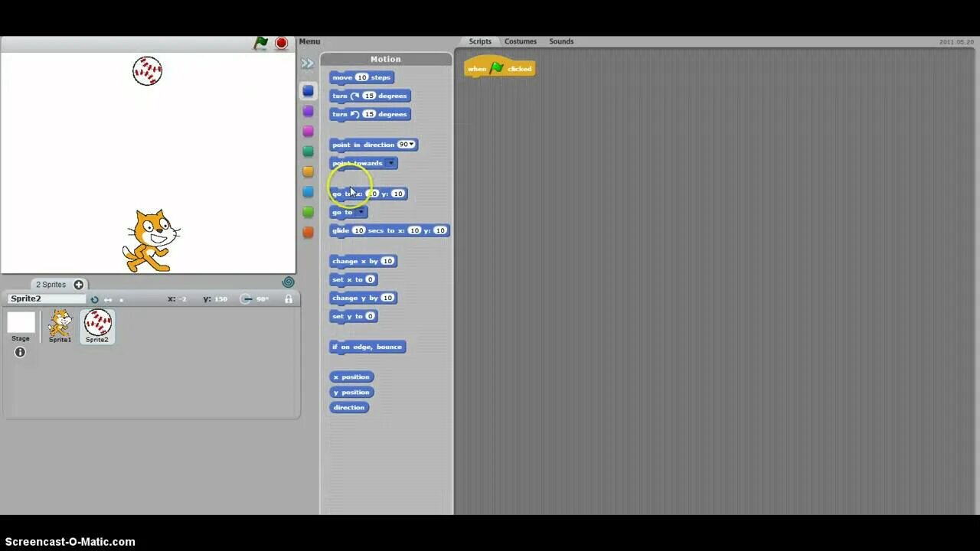The image size is (980, 551).
Task: Click the 'when flag clicked' hat block in scripts area
Action: 499,67
